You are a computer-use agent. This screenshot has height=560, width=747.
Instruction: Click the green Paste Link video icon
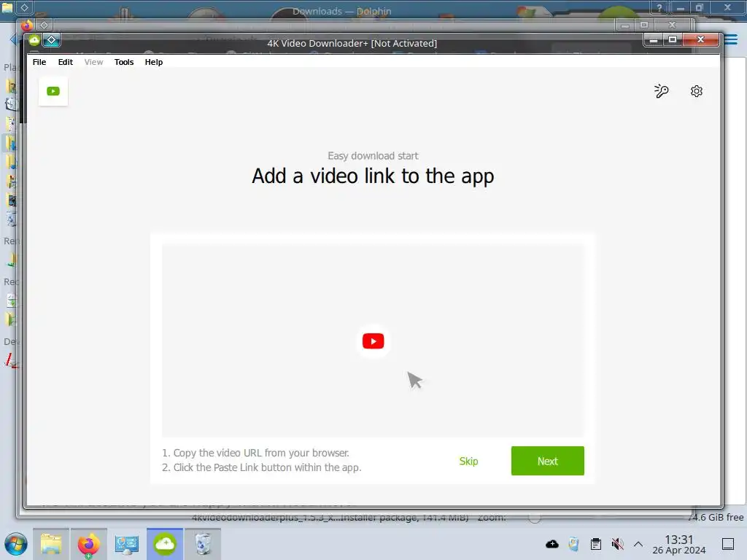53,91
